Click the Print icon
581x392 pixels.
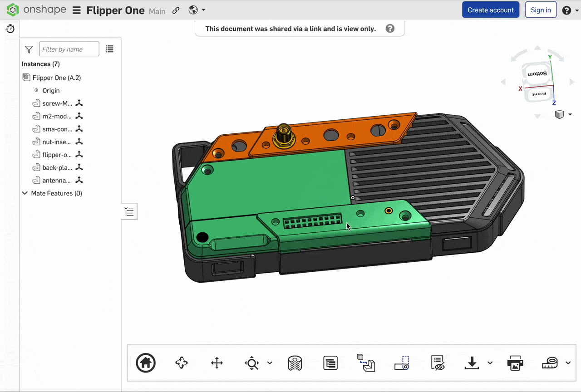[x=515, y=363]
